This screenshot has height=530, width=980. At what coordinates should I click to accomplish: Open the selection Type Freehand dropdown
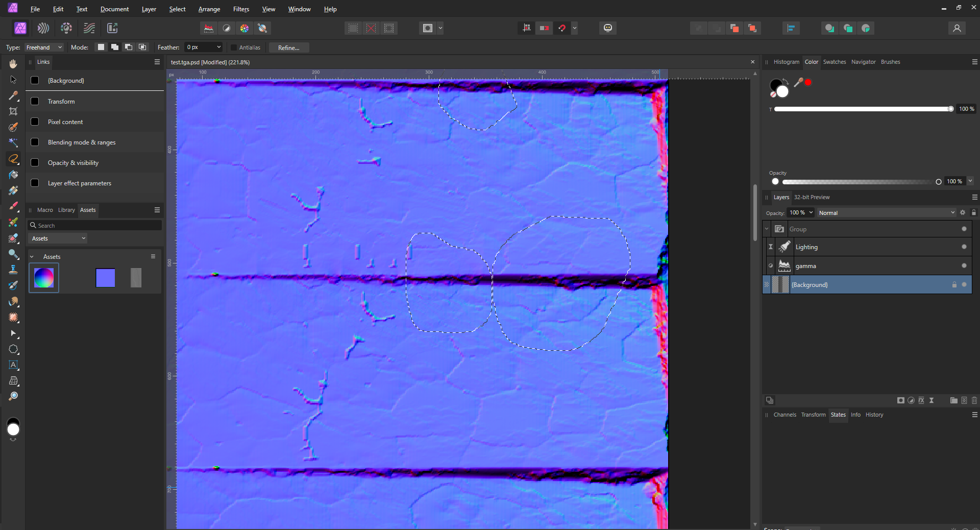coord(44,47)
